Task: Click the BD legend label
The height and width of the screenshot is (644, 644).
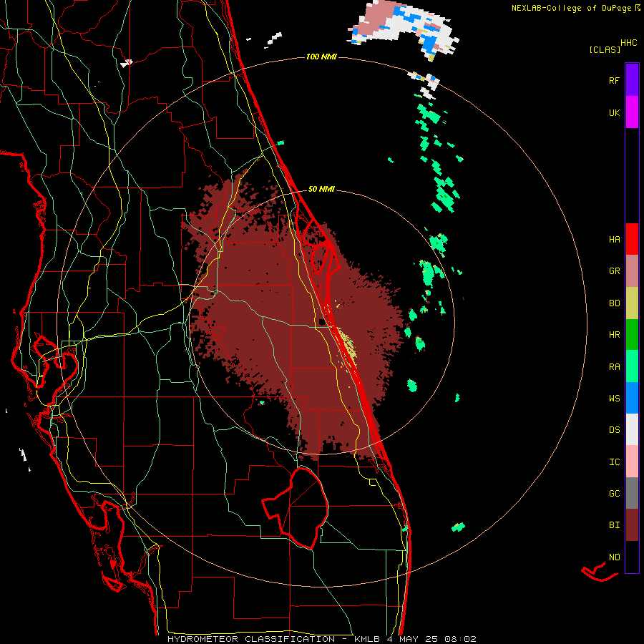Action: [614, 303]
